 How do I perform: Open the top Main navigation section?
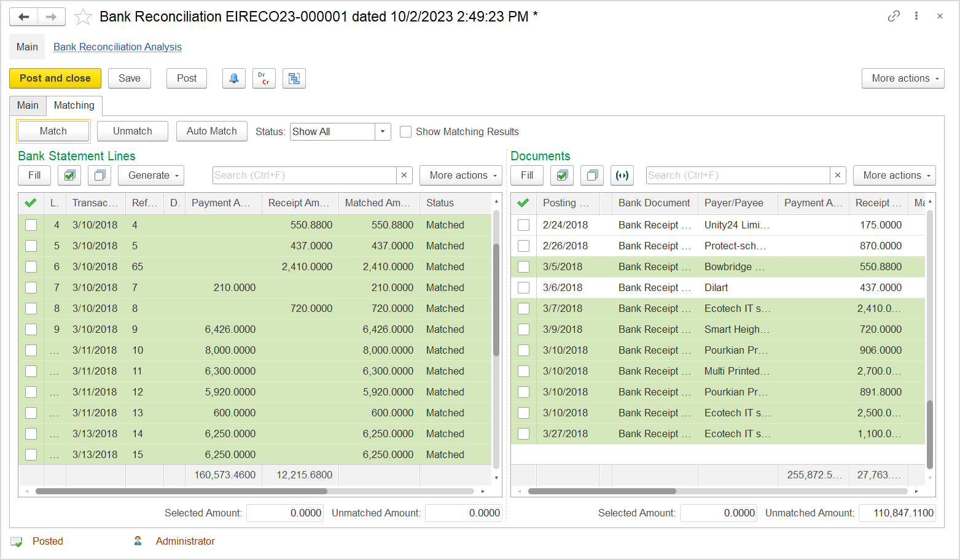coord(27,47)
